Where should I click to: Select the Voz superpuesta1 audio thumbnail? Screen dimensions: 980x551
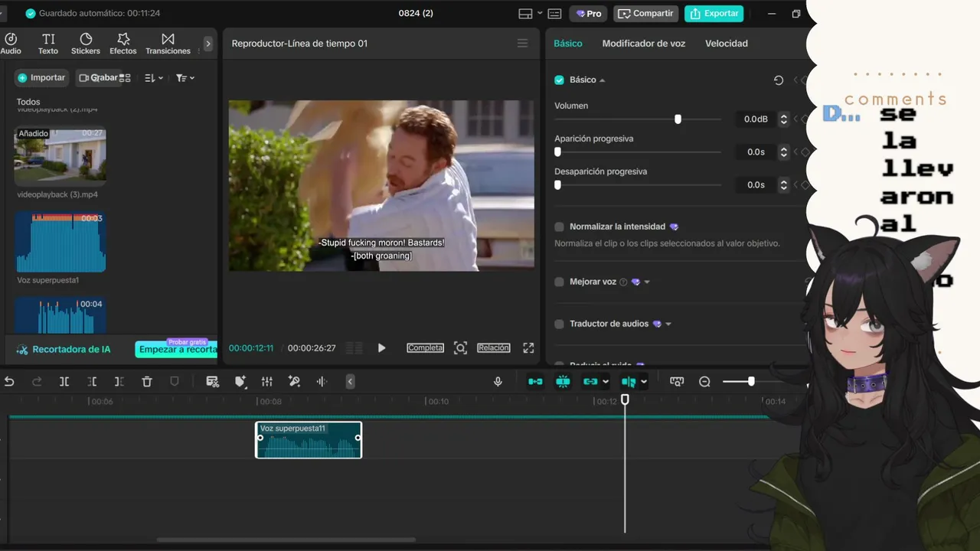pos(60,242)
